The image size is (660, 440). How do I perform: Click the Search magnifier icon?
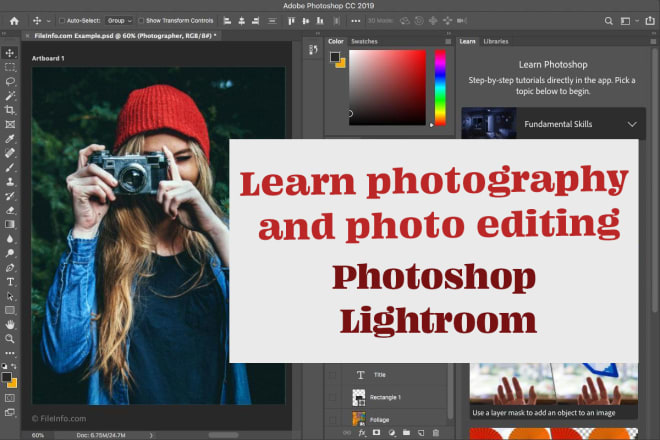(609, 21)
